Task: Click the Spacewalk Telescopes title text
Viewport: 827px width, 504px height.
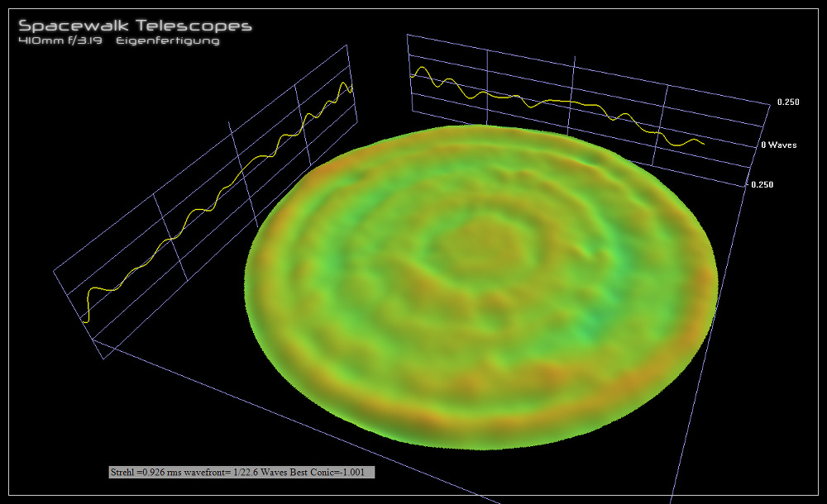Action: click(x=135, y=26)
